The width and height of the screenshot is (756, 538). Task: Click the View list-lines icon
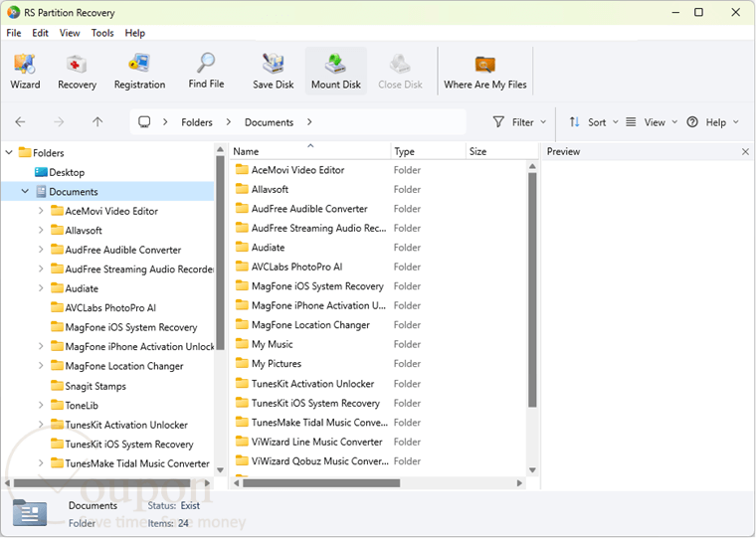(x=631, y=122)
